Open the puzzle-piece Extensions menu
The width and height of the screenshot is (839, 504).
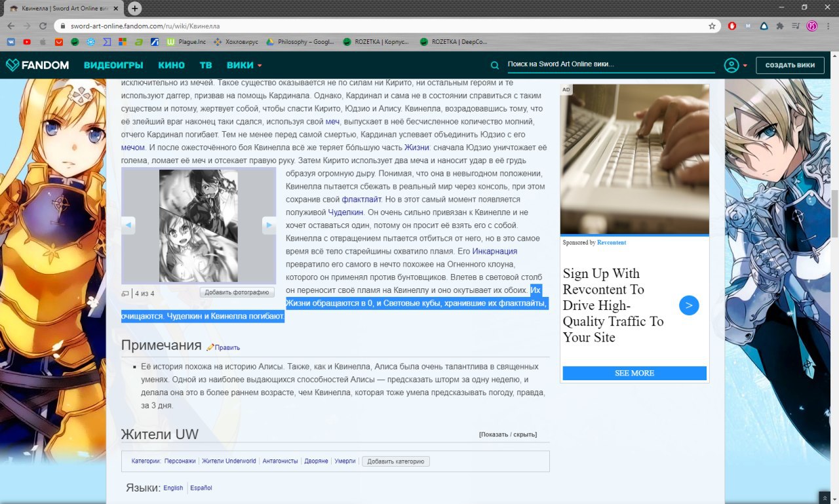780,26
